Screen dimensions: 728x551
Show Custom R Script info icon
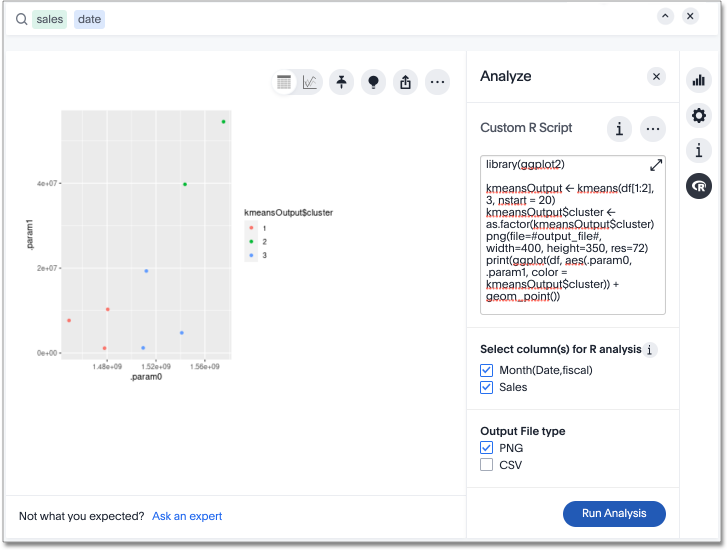pos(619,128)
